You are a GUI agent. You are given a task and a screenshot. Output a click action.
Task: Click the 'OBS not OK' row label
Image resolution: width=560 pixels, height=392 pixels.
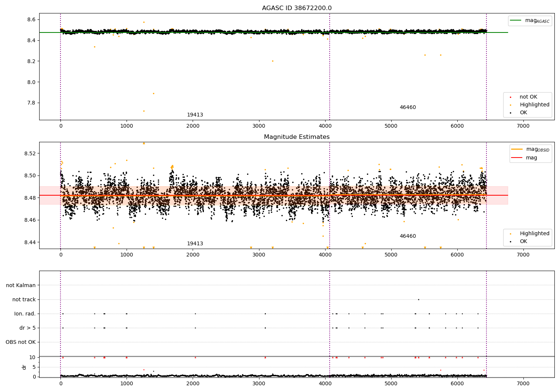pyautogui.click(x=21, y=342)
